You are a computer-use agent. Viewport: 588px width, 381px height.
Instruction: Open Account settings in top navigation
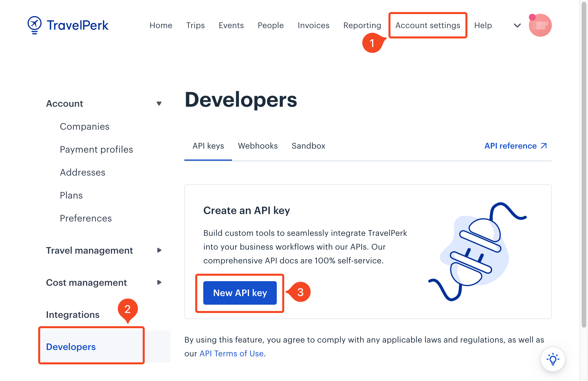click(428, 26)
